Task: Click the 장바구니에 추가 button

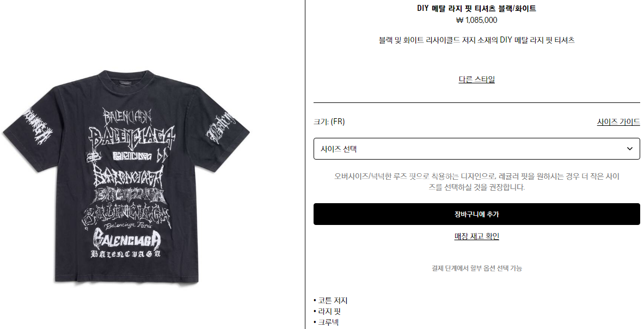Action: (476, 214)
